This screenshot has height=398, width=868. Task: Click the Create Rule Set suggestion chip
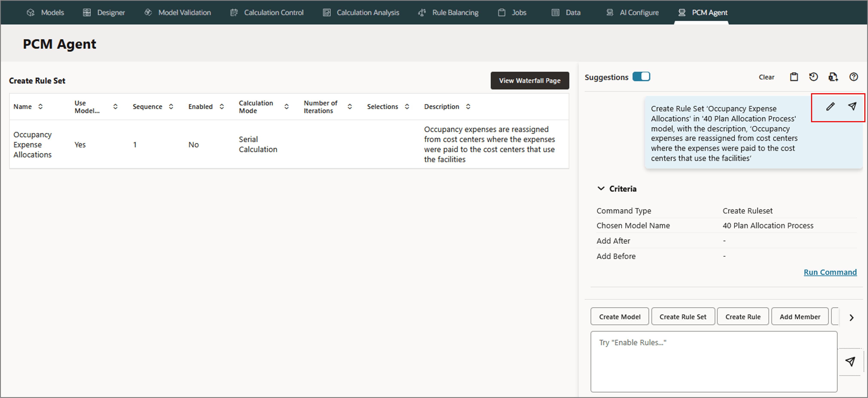pos(683,317)
